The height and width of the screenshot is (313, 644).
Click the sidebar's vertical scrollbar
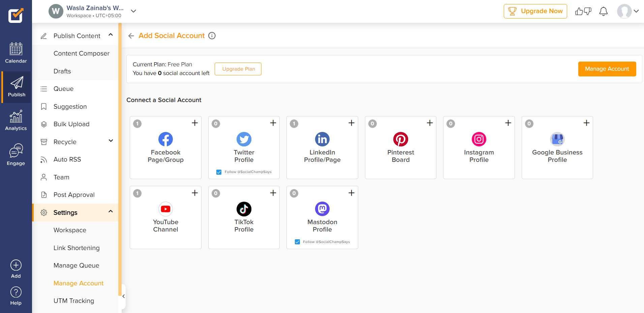120,160
